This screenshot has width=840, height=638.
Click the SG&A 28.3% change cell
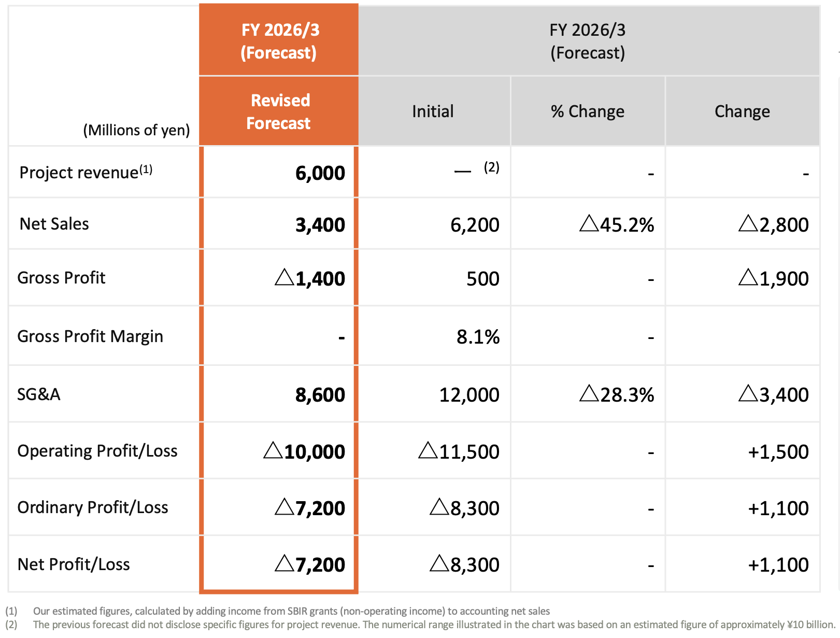[617, 395]
